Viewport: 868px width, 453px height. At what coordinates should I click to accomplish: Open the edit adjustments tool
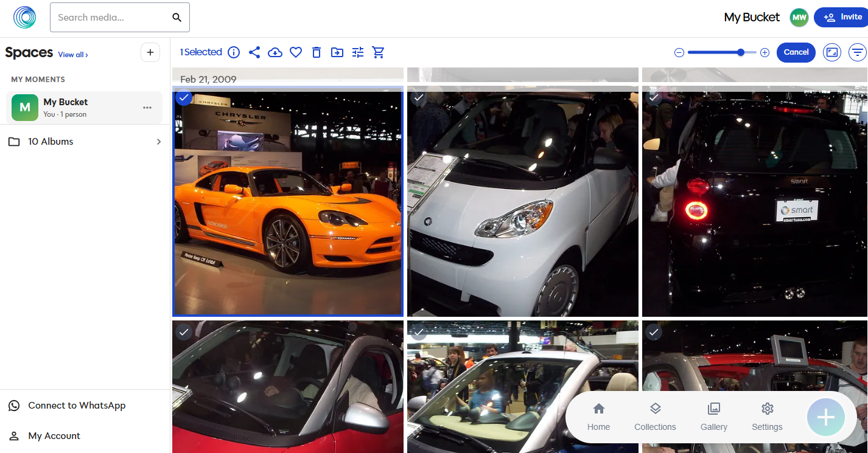(x=357, y=52)
